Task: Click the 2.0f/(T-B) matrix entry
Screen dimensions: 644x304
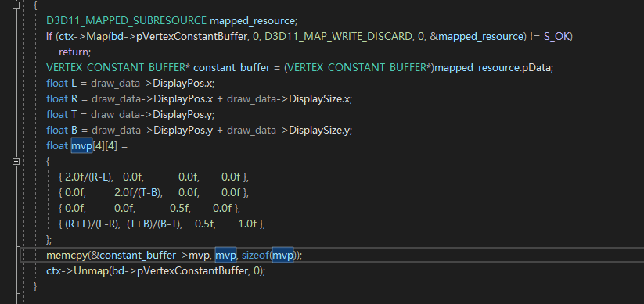Action: click(137, 192)
